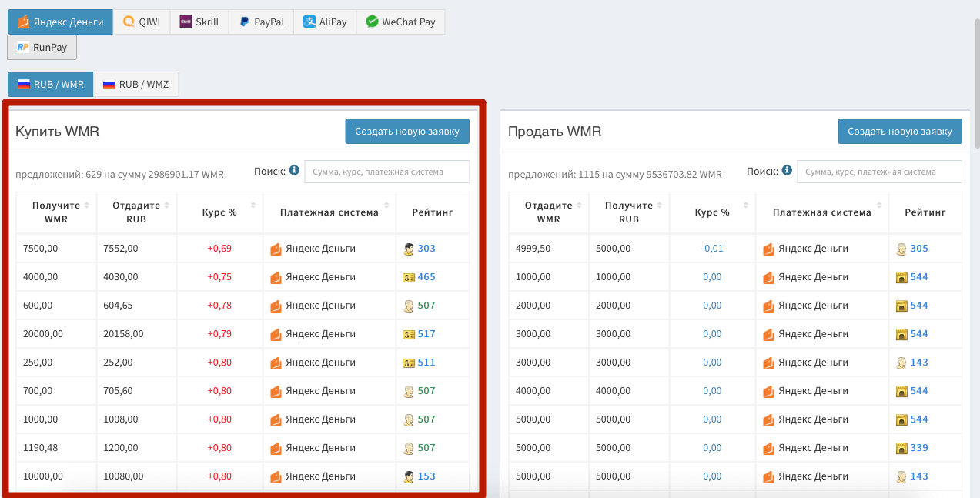Click the +0,69 rate value
The width and height of the screenshot is (980, 498).
click(x=219, y=249)
